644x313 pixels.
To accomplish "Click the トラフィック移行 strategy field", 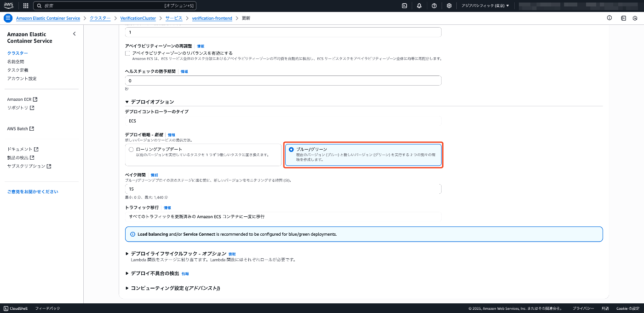I will (x=283, y=216).
